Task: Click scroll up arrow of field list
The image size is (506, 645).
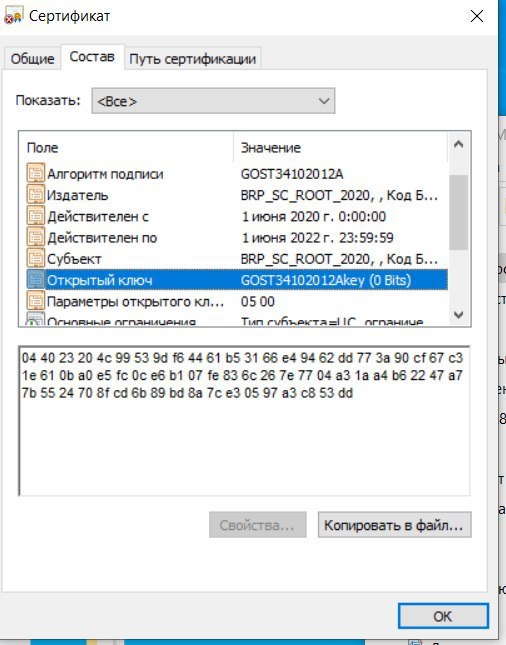Action: pyautogui.click(x=458, y=144)
